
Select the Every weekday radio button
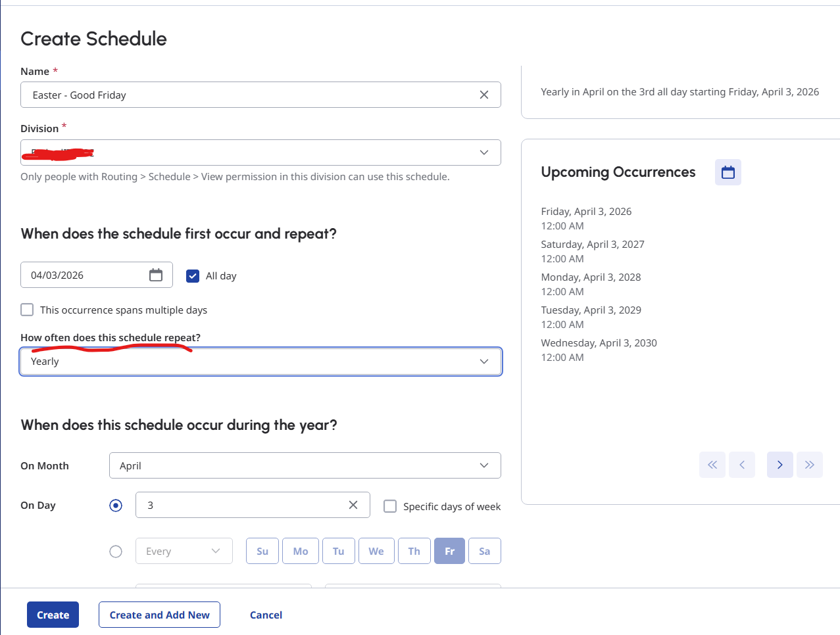(x=116, y=552)
